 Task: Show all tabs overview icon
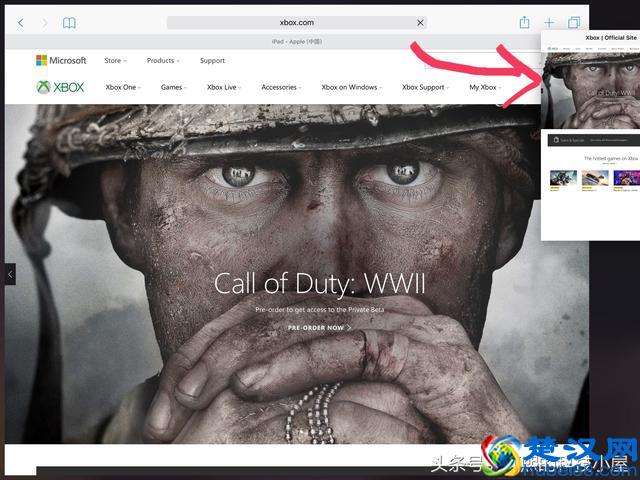click(x=574, y=22)
